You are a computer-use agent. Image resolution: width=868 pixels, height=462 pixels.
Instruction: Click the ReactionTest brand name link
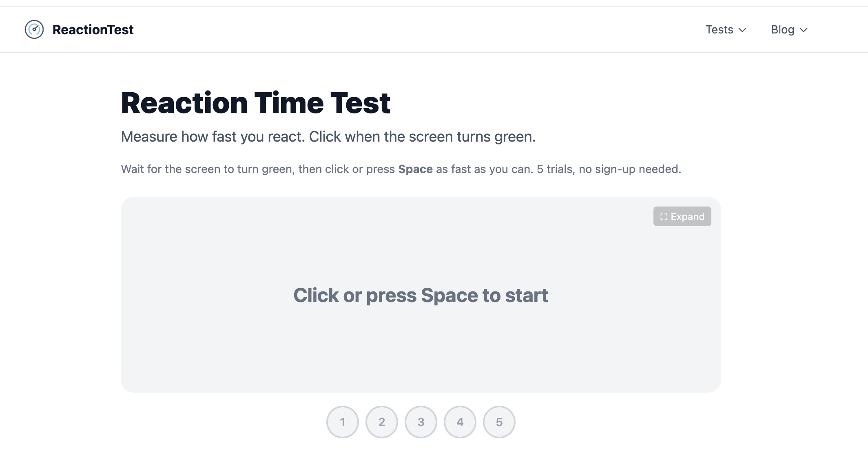click(x=93, y=29)
